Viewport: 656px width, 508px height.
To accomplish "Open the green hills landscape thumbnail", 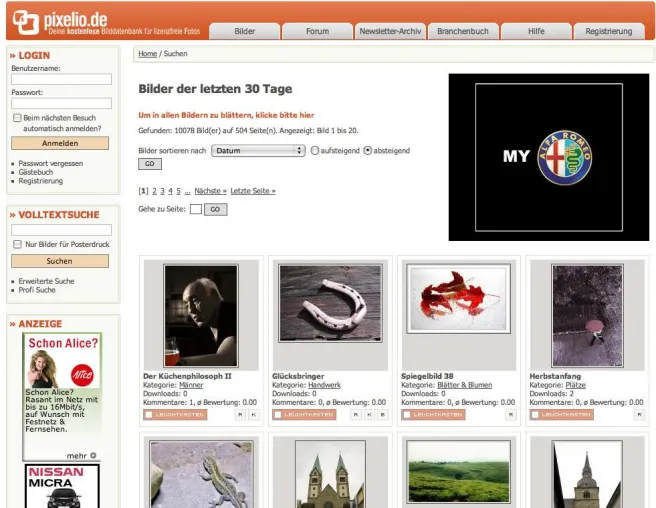I will coord(459,471).
